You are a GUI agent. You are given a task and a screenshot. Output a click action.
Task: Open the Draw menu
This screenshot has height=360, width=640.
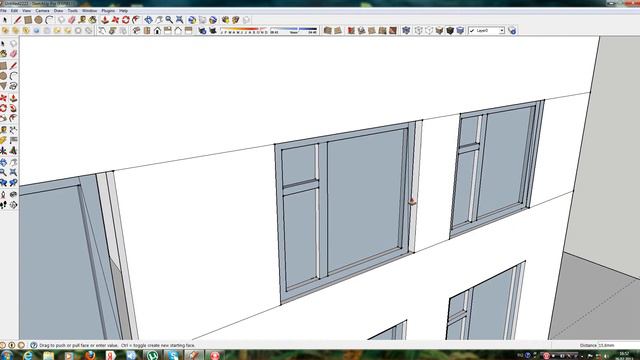click(x=58, y=11)
